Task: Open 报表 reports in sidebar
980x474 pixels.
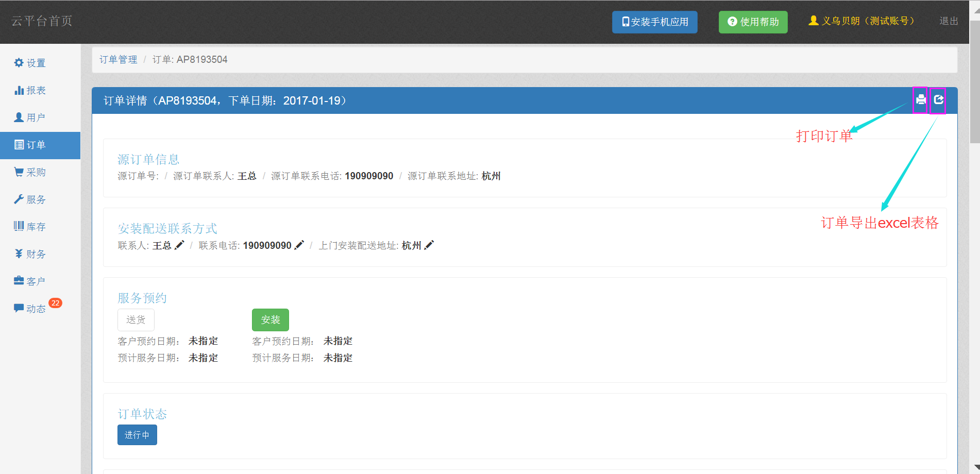Action: pyautogui.click(x=30, y=90)
